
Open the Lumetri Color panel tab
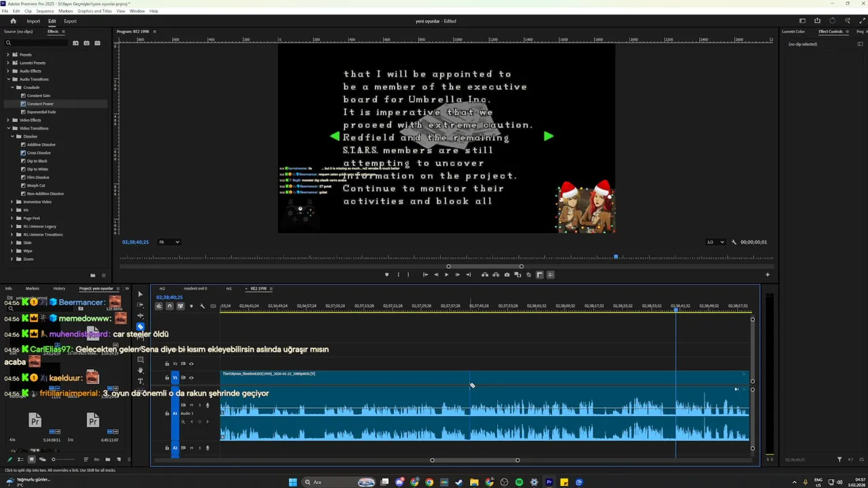pos(793,31)
